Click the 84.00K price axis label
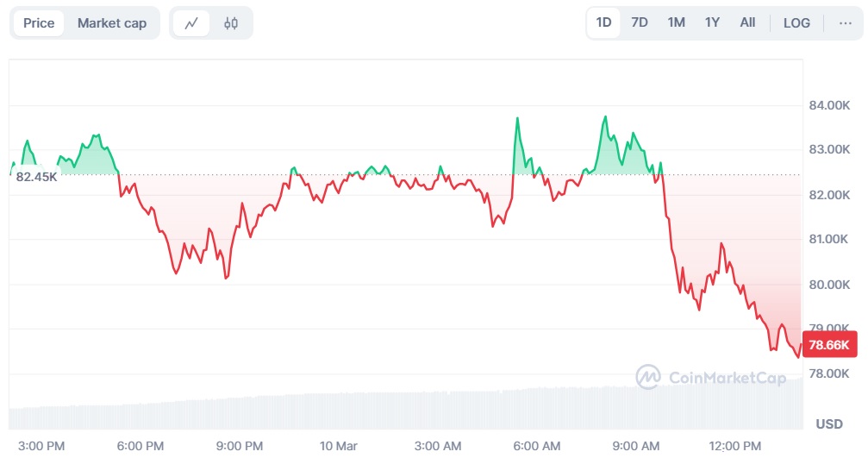The height and width of the screenshot is (458, 868). pyautogui.click(x=827, y=105)
